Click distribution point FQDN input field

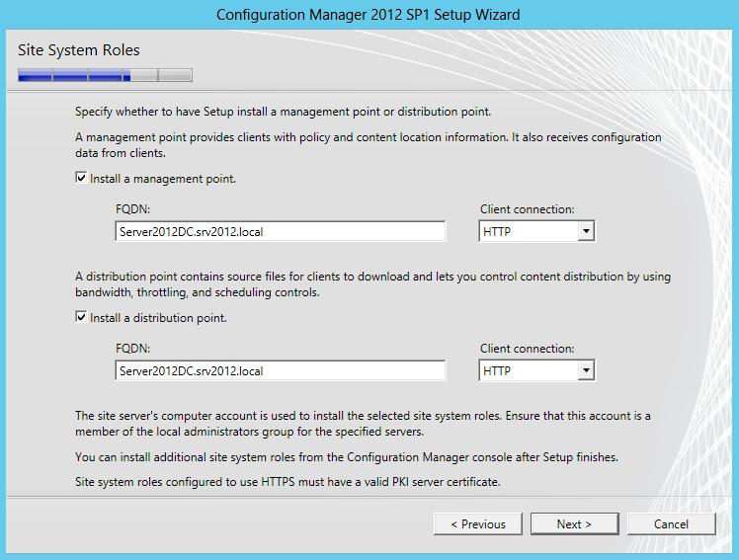pyautogui.click(x=281, y=370)
